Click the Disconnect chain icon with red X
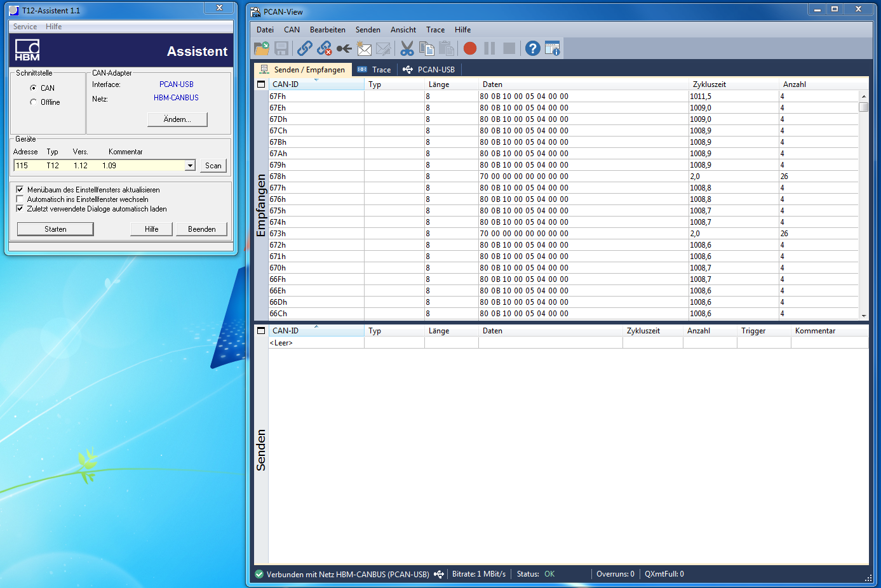881x588 pixels. point(325,48)
